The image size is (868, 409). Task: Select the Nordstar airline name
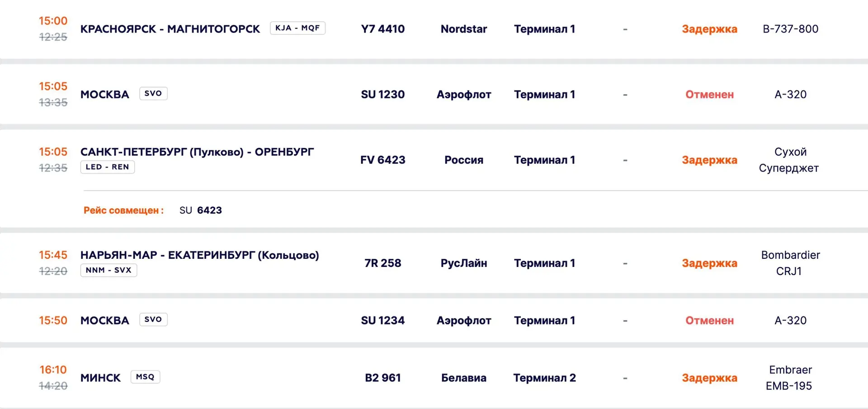click(463, 29)
